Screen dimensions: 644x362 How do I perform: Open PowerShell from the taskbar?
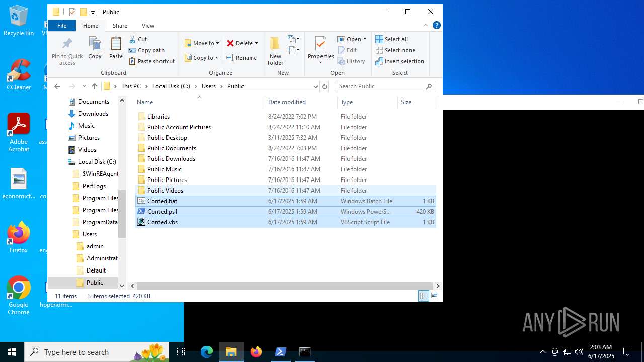pyautogui.click(x=281, y=352)
